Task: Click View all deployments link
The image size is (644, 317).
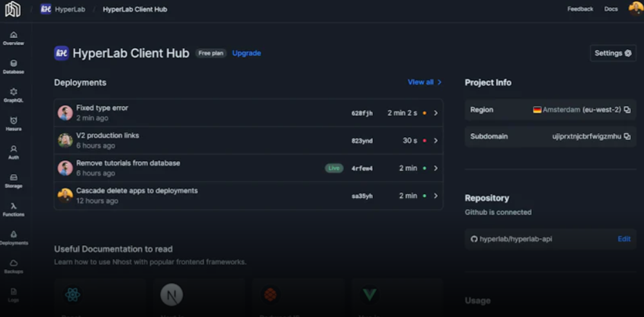Action: (424, 82)
